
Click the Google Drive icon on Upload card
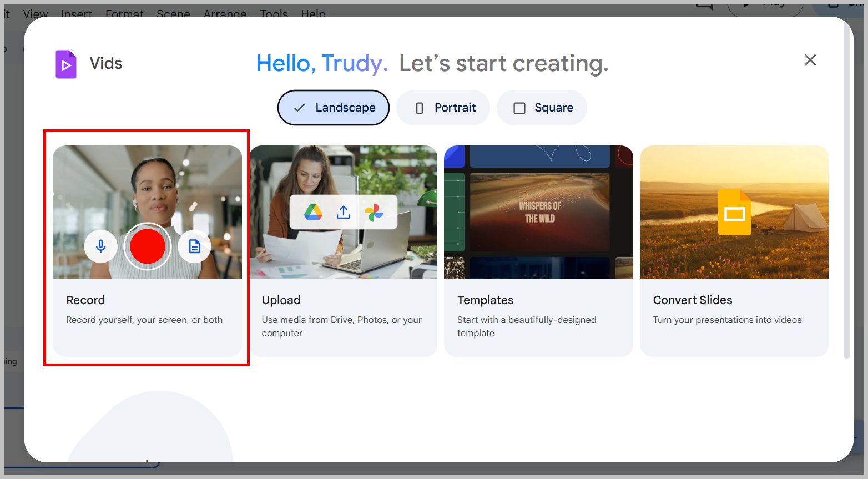coord(314,212)
